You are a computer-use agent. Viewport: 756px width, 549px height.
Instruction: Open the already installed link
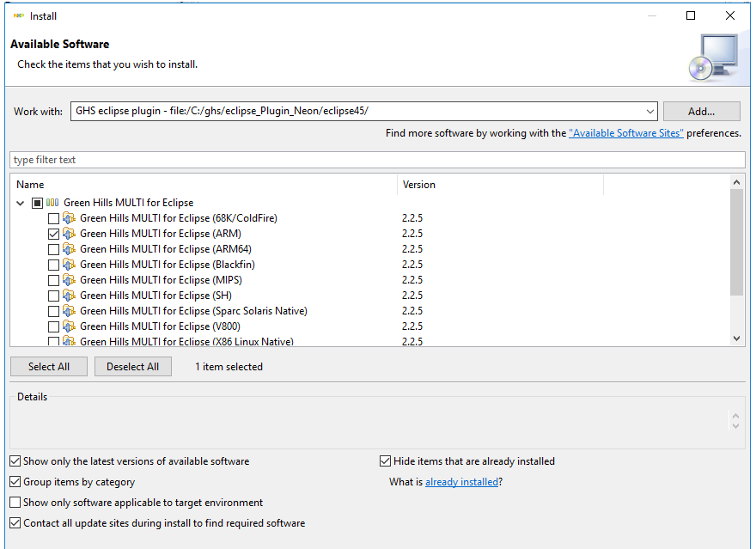click(x=461, y=482)
